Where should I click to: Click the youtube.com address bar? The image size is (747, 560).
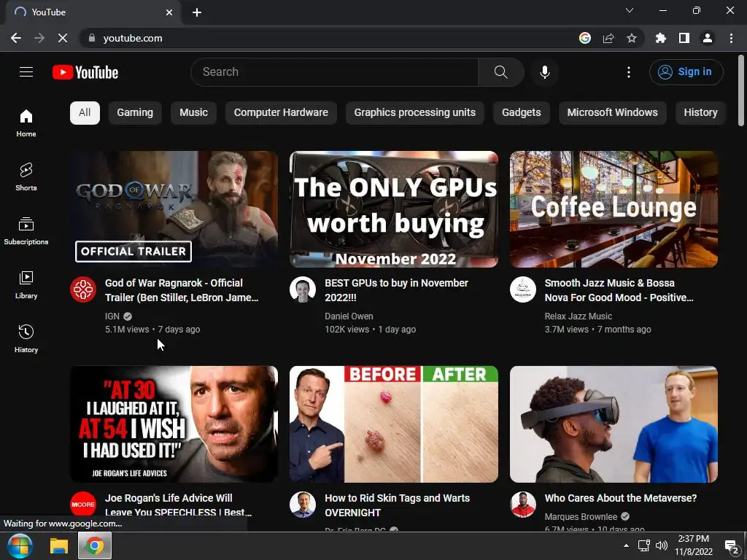(329, 38)
